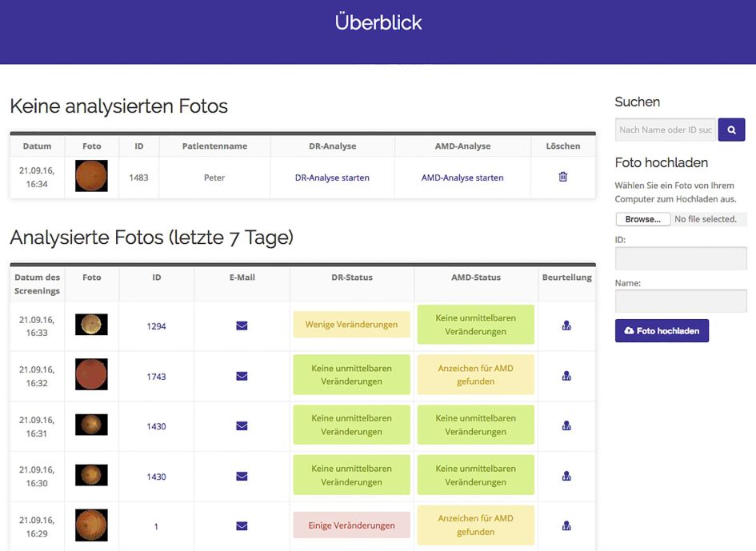Click the e-mail icon for ID 1294
This screenshot has height=551, width=756.
click(242, 325)
